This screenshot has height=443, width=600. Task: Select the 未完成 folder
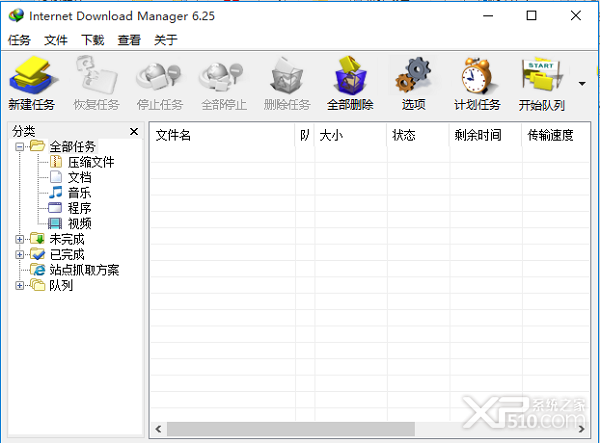(x=67, y=239)
